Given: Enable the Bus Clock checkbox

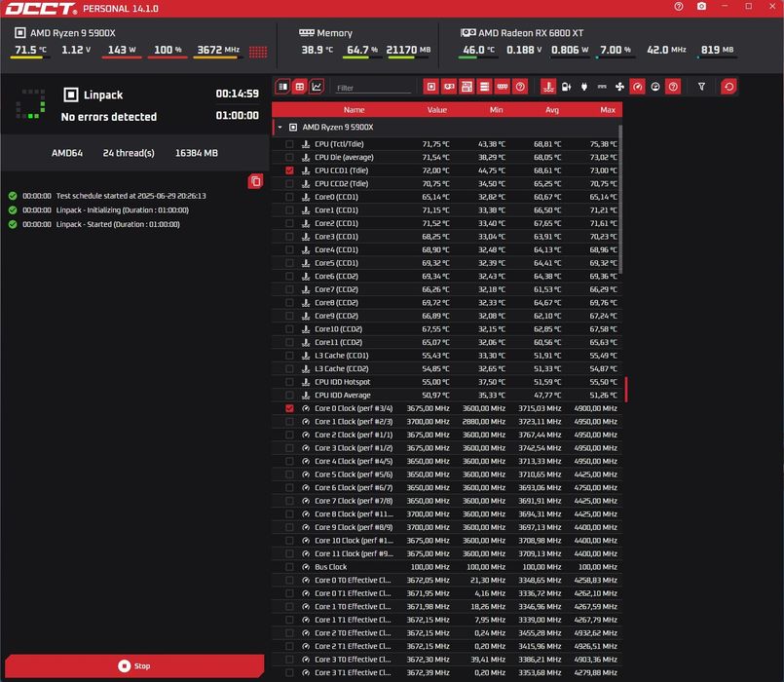Looking at the screenshot, I should (289, 567).
